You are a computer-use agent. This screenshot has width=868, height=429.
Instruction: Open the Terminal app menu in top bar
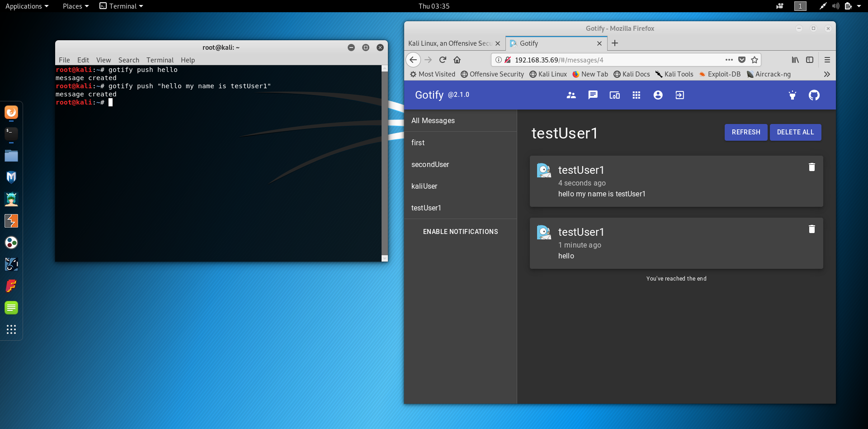pos(121,6)
